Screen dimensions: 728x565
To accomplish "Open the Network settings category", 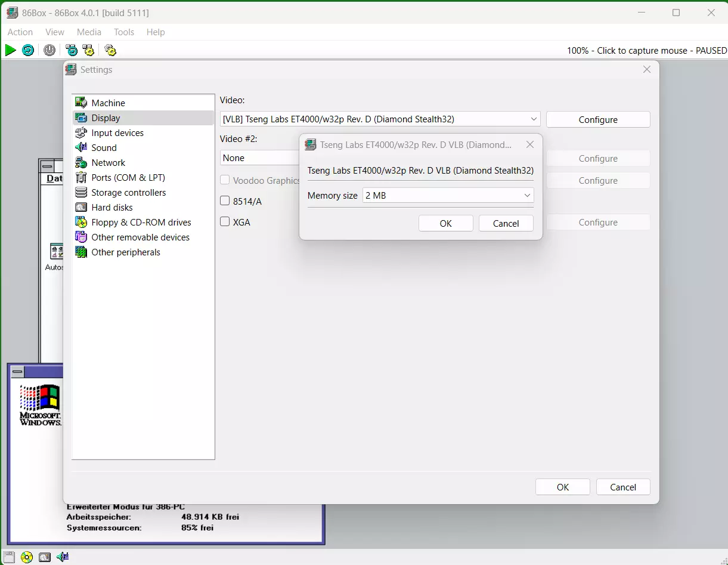I will point(143,162).
